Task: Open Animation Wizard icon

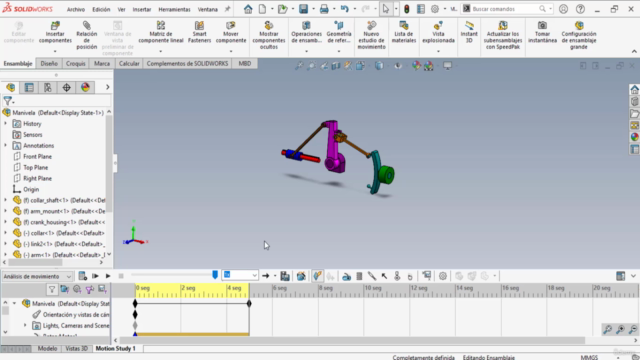Action: coord(301,276)
